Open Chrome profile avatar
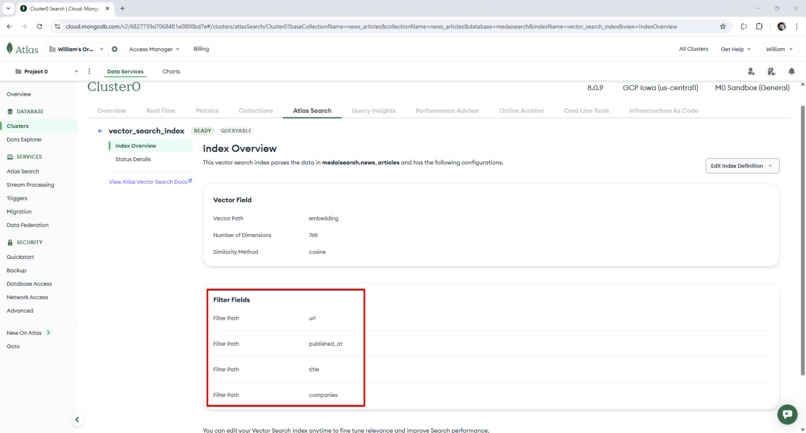806x433 pixels. [x=781, y=26]
